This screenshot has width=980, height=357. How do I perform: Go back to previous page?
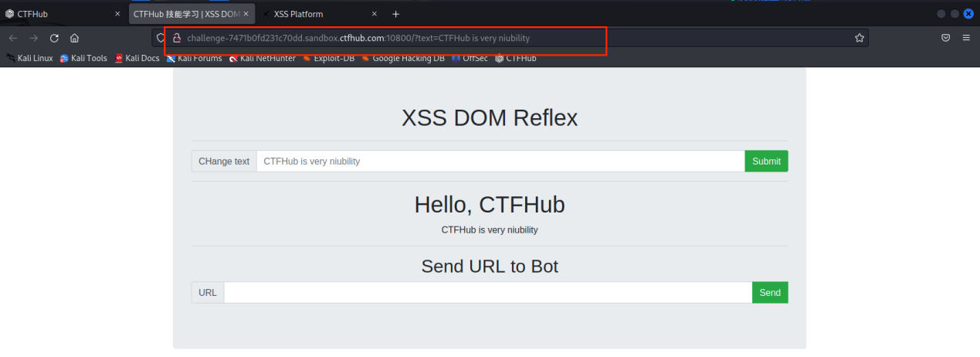(13, 38)
